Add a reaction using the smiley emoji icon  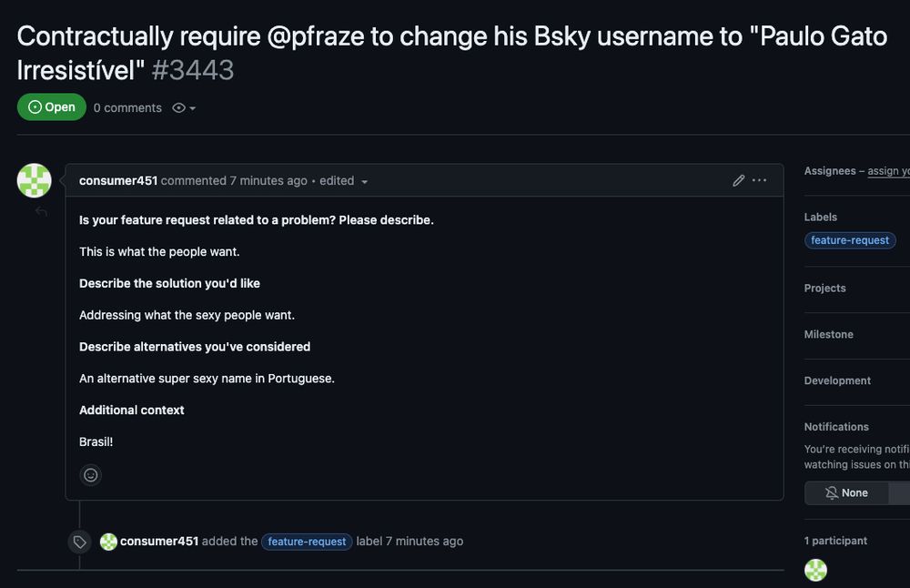click(x=90, y=474)
